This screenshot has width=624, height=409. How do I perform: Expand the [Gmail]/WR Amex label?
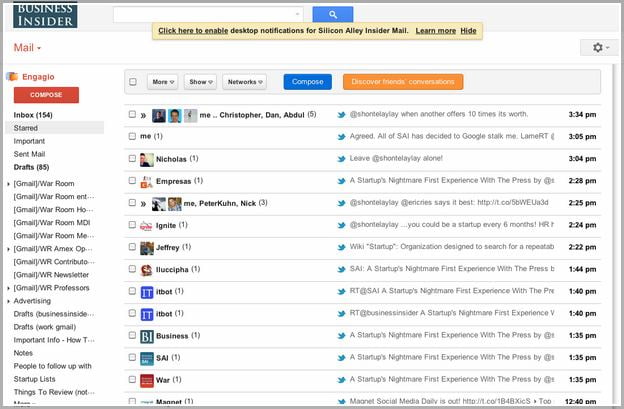[x=8, y=249]
